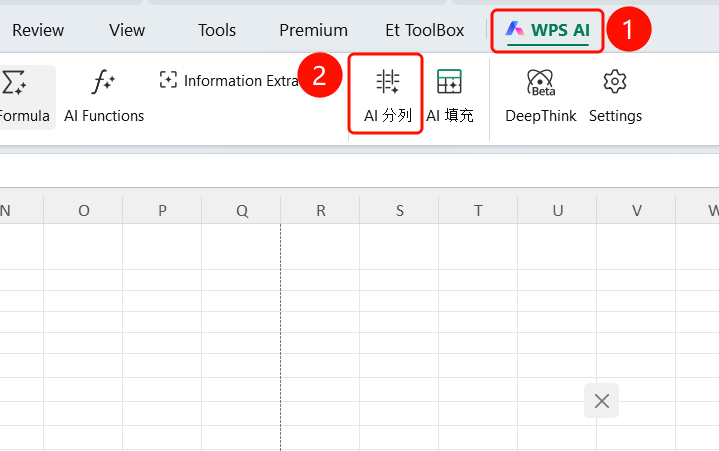Click the AI Formula sigma icon

click(14, 82)
